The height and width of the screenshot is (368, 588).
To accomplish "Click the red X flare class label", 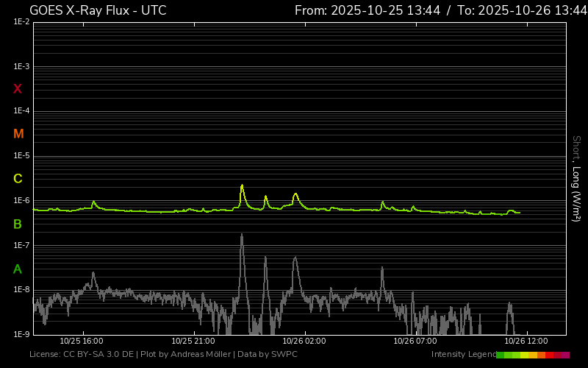I will 18,89.
